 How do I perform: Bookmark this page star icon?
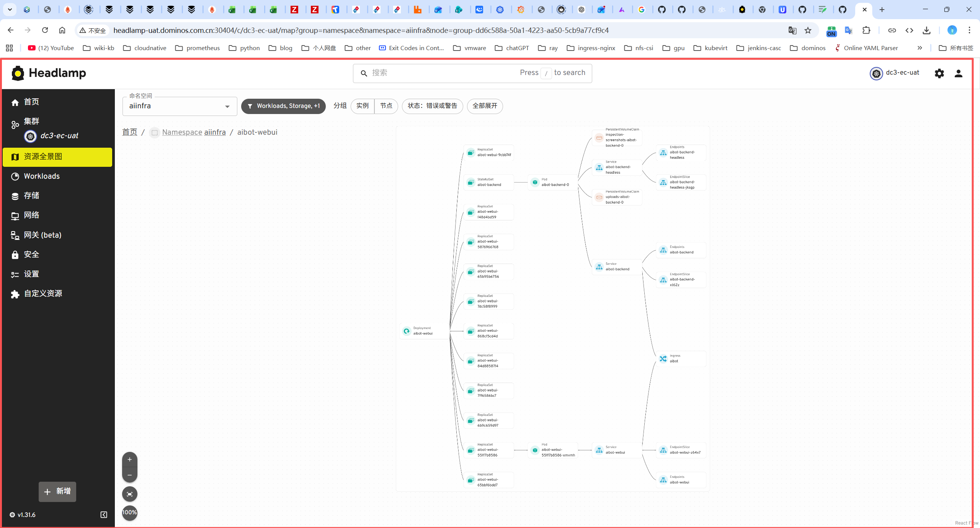[x=808, y=30]
